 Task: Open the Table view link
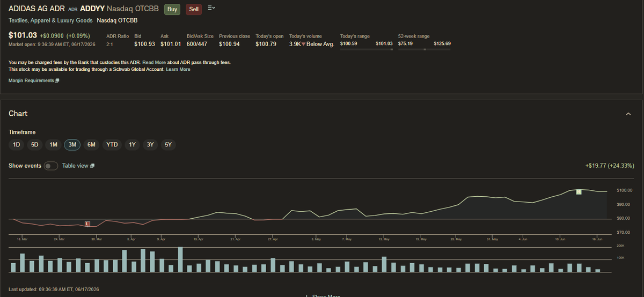point(75,166)
